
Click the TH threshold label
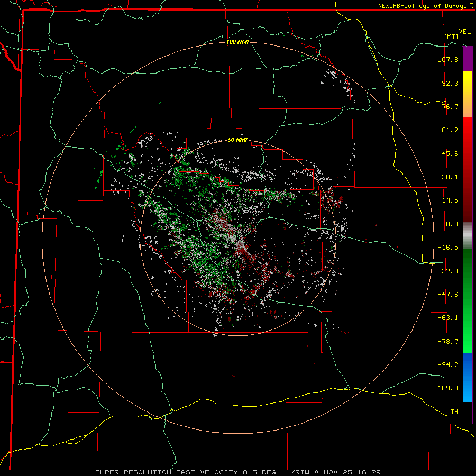454,412
